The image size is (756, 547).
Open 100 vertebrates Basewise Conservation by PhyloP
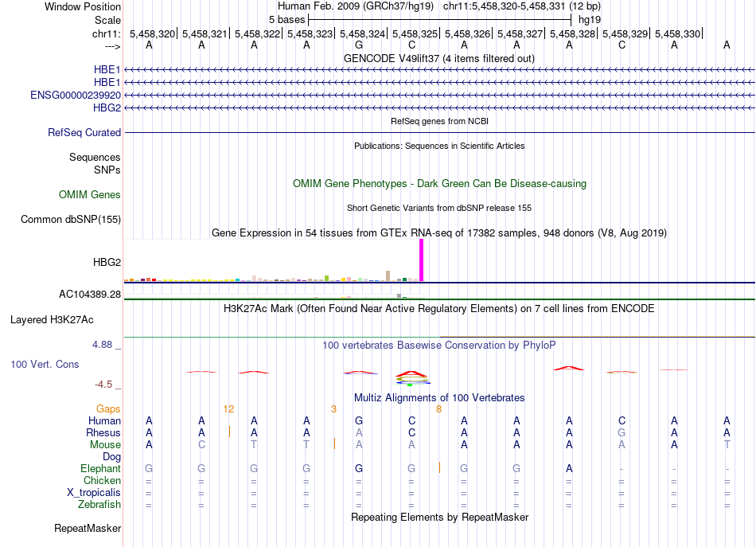(439, 346)
